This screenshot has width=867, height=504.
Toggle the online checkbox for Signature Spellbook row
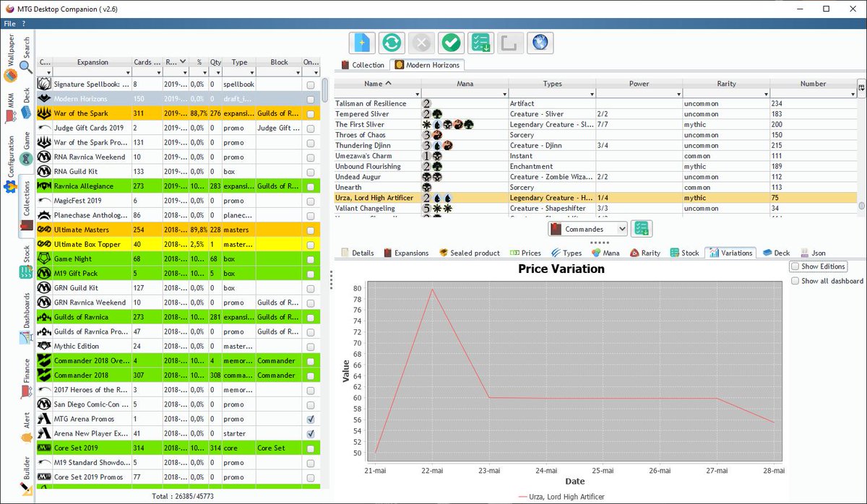(310, 84)
